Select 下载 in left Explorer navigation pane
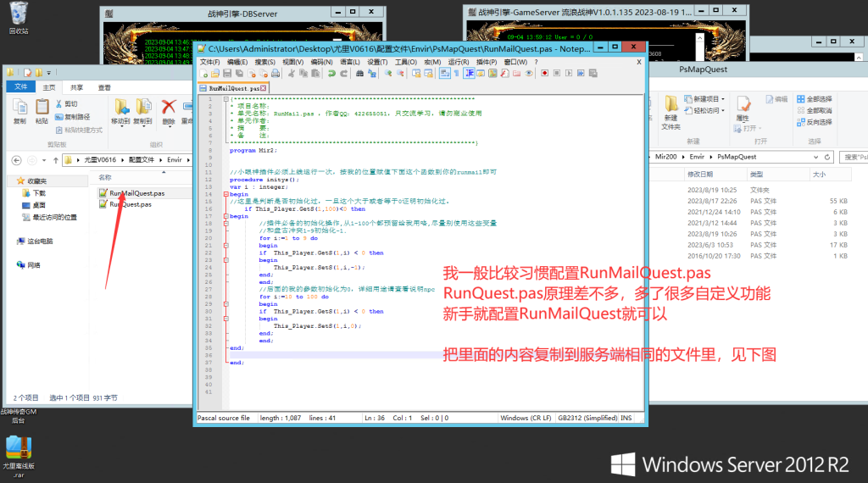Image resolution: width=868 pixels, height=483 pixels. tap(34, 193)
